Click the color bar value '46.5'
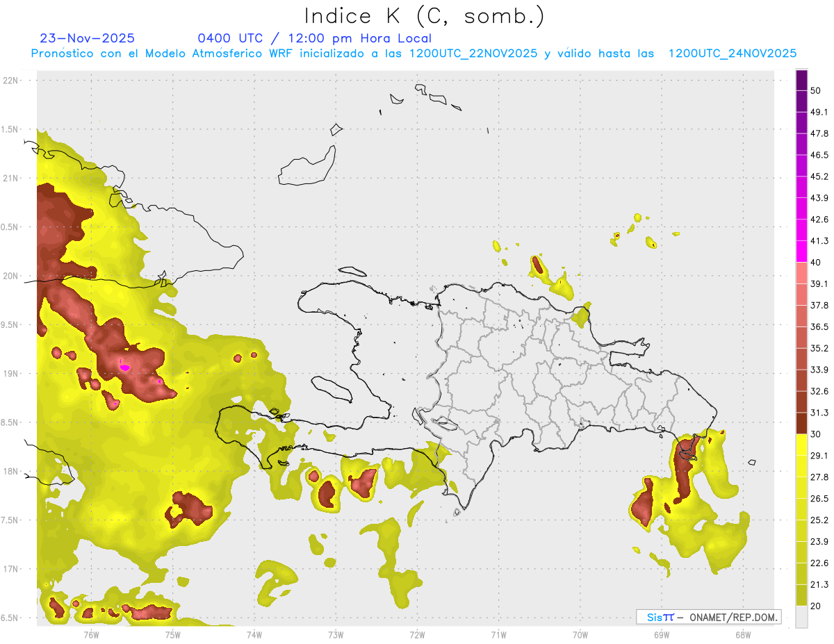This screenshot has width=834, height=644. [819, 155]
